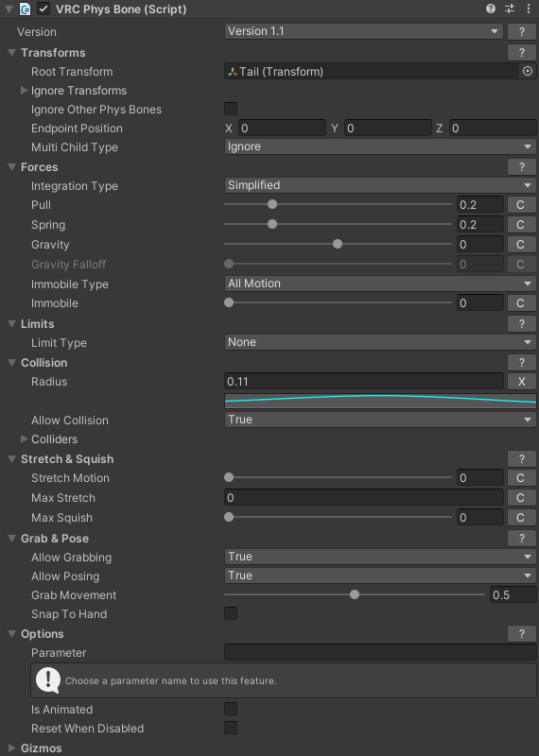Viewport: 539px width, 756px height.
Task: Click the Radius value field
Action: (x=364, y=382)
